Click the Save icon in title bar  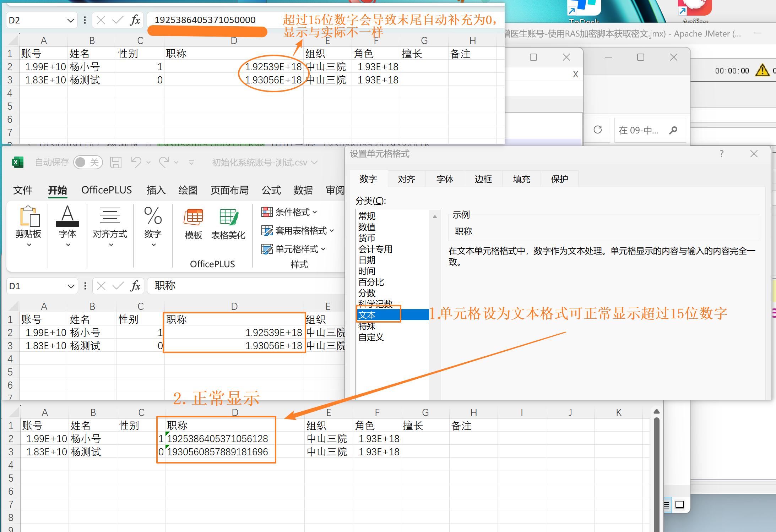coord(115,163)
